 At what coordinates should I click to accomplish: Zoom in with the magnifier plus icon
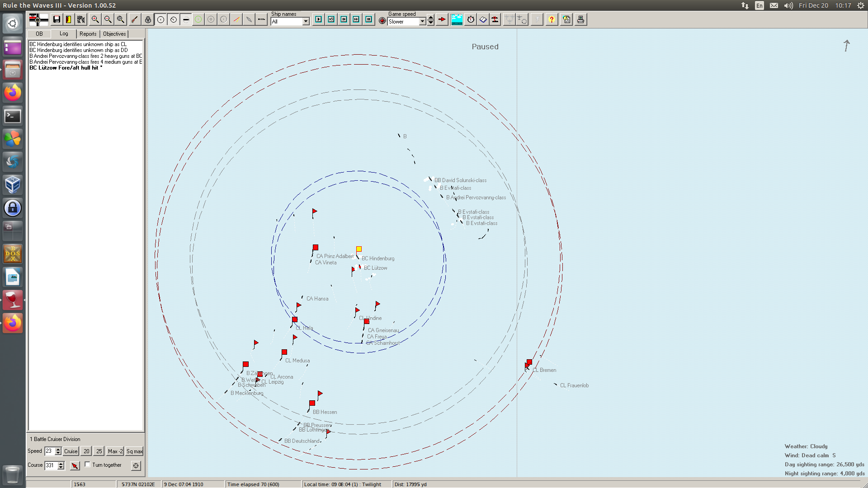[95, 19]
